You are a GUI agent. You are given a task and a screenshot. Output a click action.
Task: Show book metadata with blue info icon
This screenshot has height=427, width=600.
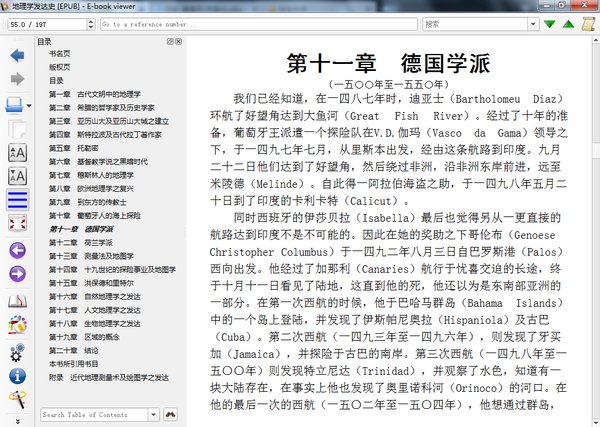point(17,376)
